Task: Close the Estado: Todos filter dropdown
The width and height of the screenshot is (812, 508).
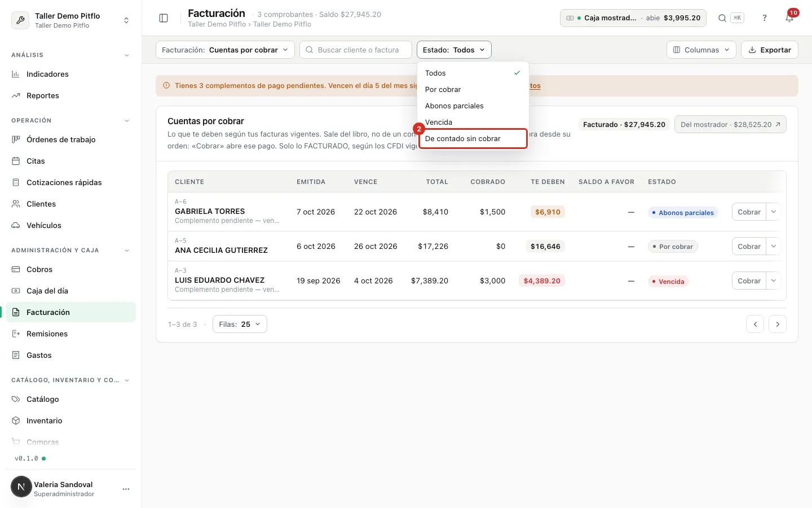Action: point(454,50)
